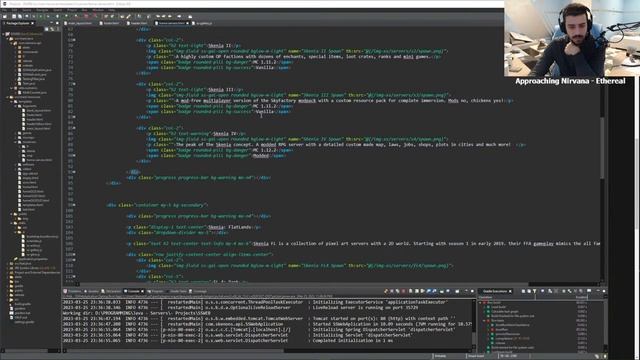
Task: Open the Window menu
Action: pos(98,10)
